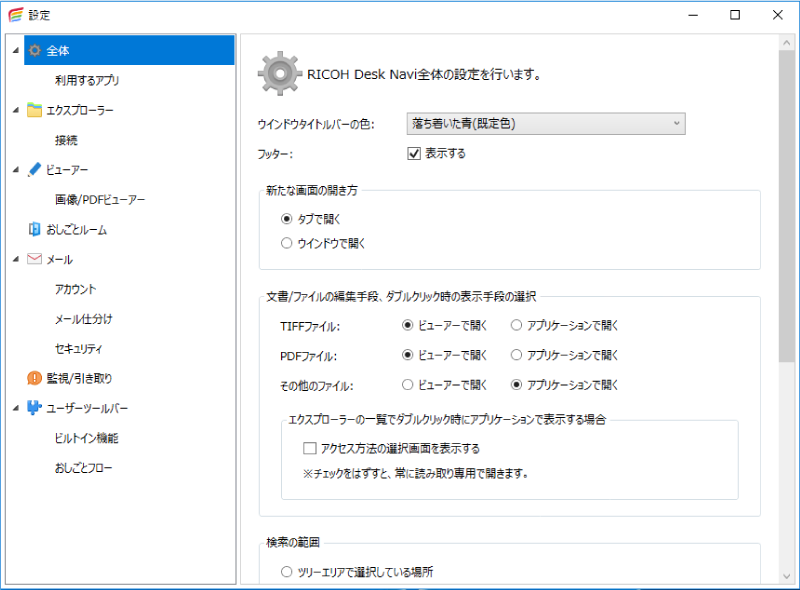The height and width of the screenshot is (590, 800).
Task: Open the セキュリティ settings page
Action: (79, 348)
